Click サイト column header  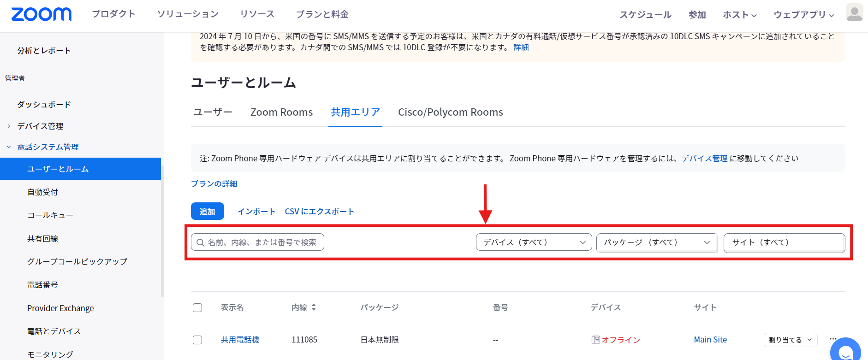click(705, 307)
